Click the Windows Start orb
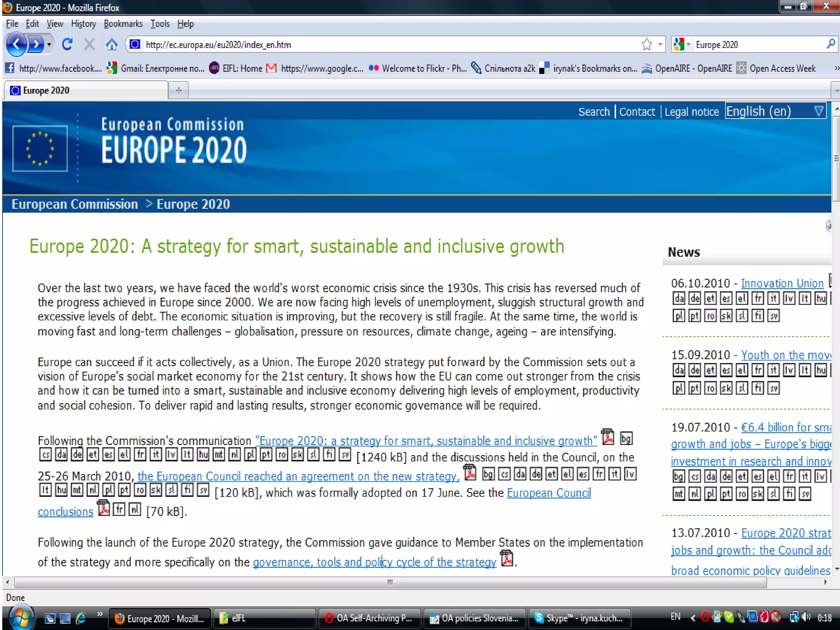The image size is (840, 630). tap(21, 618)
